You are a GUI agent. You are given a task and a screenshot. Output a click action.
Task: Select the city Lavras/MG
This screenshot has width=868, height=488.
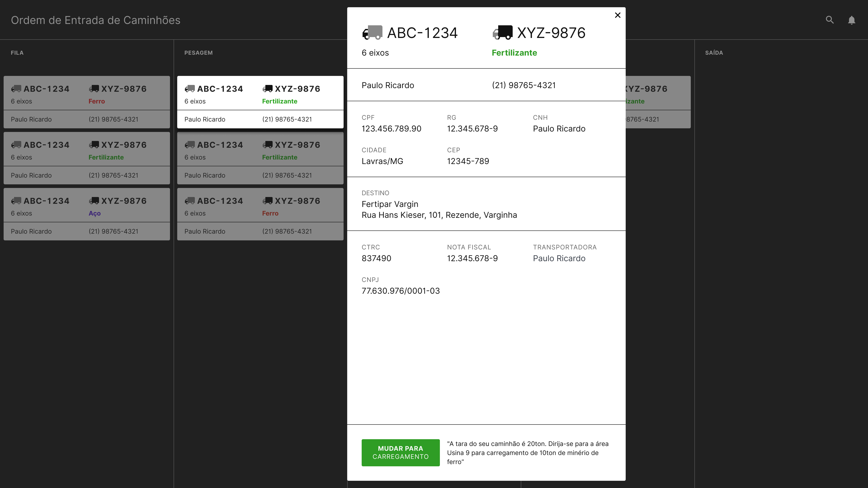tap(382, 161)
